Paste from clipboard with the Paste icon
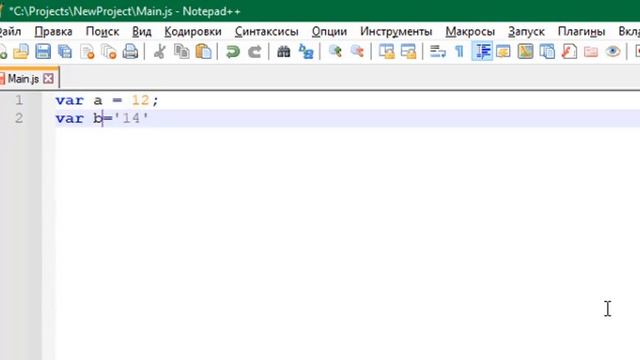Viewport: 640px width, 360px height. tap(203, 52)
